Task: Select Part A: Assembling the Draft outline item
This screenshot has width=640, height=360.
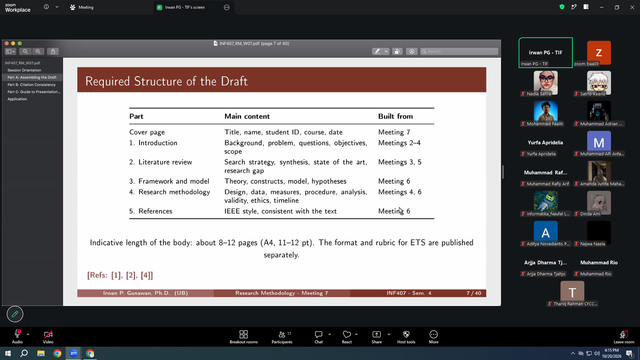Action: click(32, 77)
